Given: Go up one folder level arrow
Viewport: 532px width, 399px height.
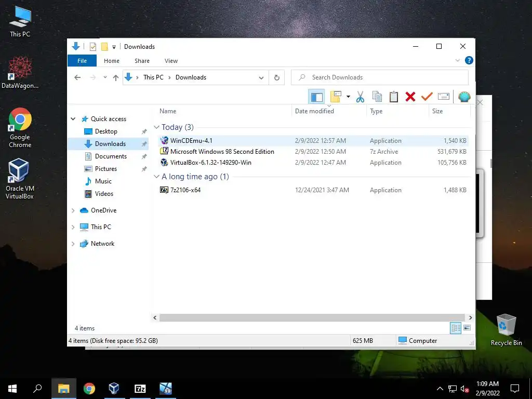Looking at the screenshot, I should pyautogui.click(x=116, y=78).
